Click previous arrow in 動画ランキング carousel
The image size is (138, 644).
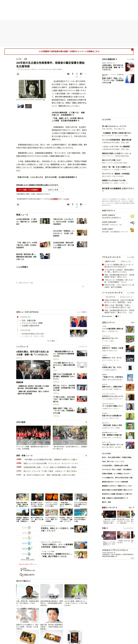(x=103, y=514)
